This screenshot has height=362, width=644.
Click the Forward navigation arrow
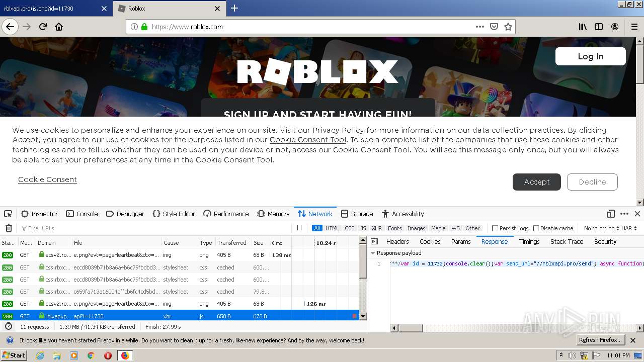(27, 27)
